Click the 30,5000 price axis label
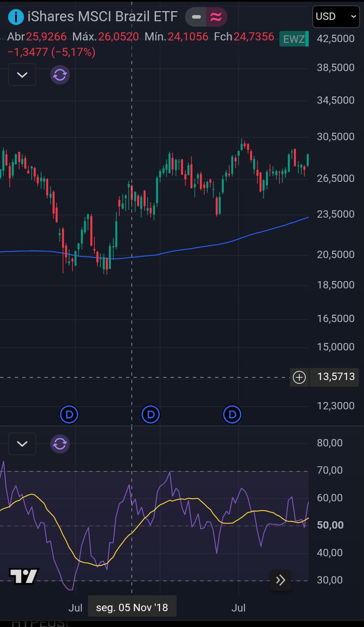Image resolution: width=364 pixels, height=627 pixels. 336,137
